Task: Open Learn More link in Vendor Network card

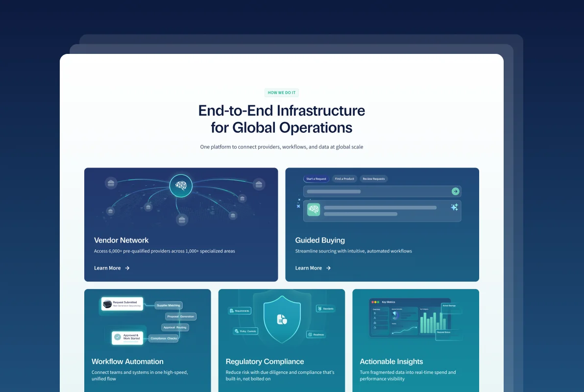Action: (112, 268)
